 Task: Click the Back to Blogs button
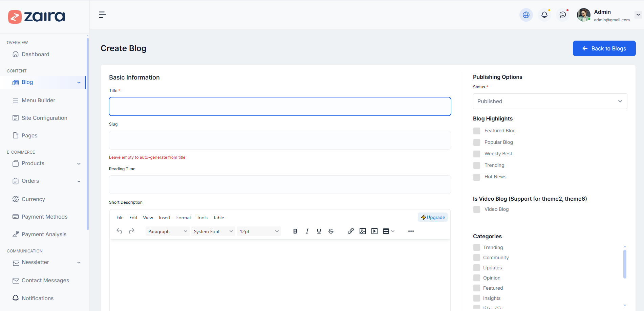(x=604, y=48)
